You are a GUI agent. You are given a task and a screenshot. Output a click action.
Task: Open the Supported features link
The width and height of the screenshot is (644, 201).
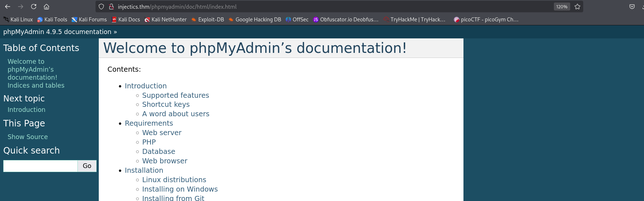175,95
